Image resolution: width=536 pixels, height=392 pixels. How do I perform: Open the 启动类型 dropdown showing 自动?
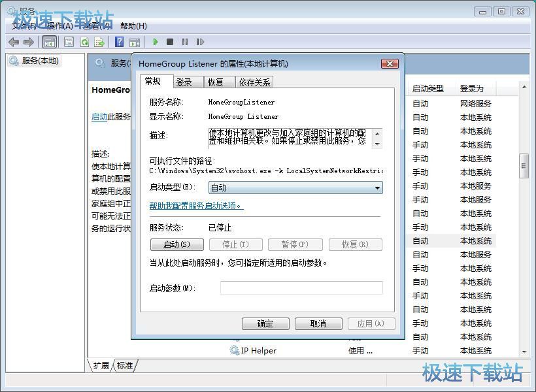click(295, 188)
